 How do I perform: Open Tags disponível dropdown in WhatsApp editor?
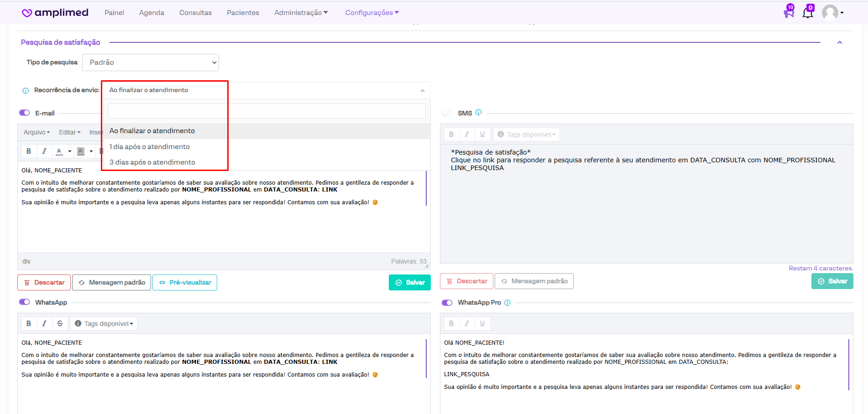104,324
